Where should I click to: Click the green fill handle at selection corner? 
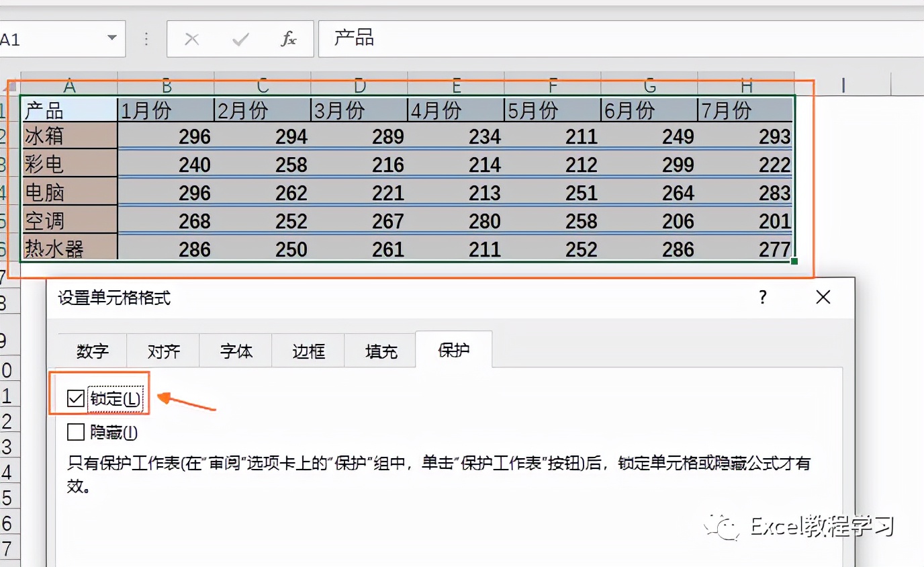tap(793, 261)
